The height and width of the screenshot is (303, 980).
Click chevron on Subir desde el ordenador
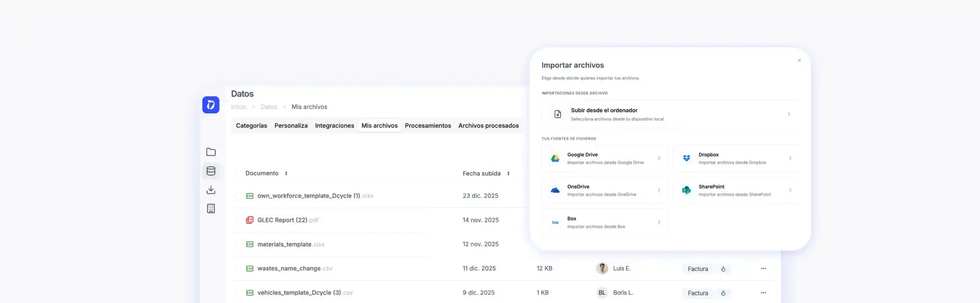click(x=789, y=114)
